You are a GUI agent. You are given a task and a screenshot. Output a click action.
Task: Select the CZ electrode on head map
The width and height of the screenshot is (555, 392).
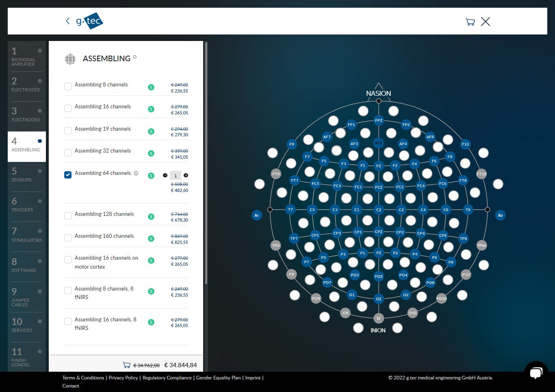(379, 210)
